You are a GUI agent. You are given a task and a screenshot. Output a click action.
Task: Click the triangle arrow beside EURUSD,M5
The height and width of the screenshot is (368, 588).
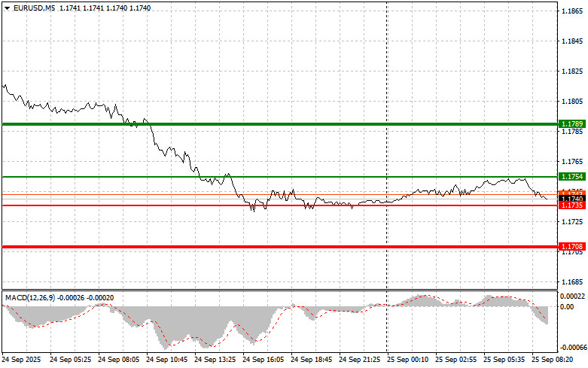pos(7,7)
